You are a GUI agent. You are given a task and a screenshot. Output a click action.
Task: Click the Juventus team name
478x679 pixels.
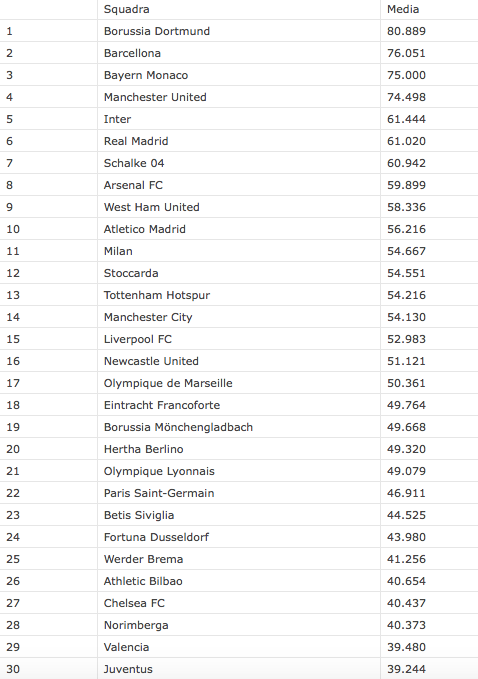128,669
